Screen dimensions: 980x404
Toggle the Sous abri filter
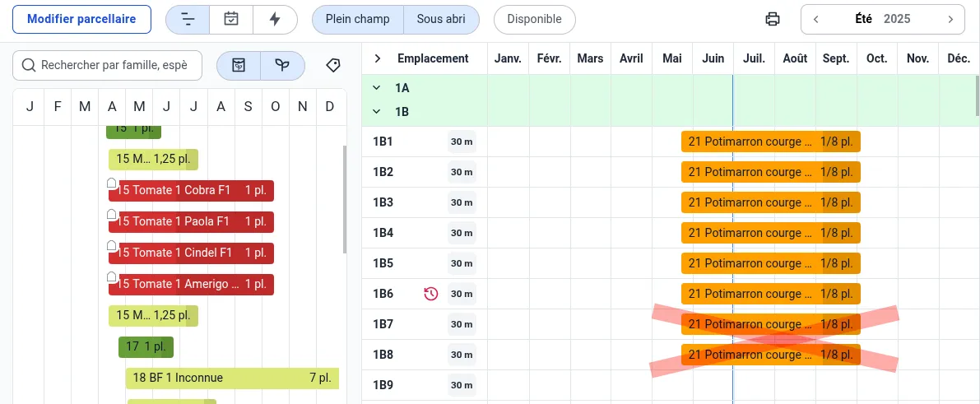coord(441,20)
